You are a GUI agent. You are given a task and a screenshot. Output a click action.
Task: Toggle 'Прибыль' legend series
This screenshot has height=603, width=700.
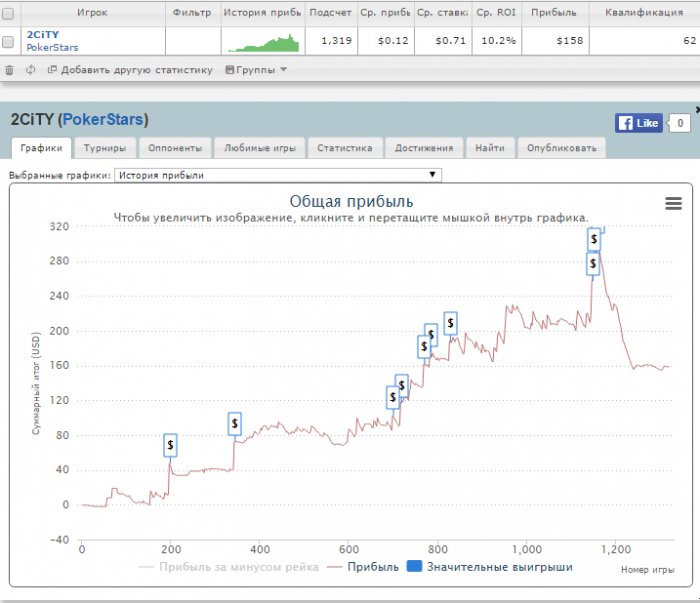(x=363, y=567)
